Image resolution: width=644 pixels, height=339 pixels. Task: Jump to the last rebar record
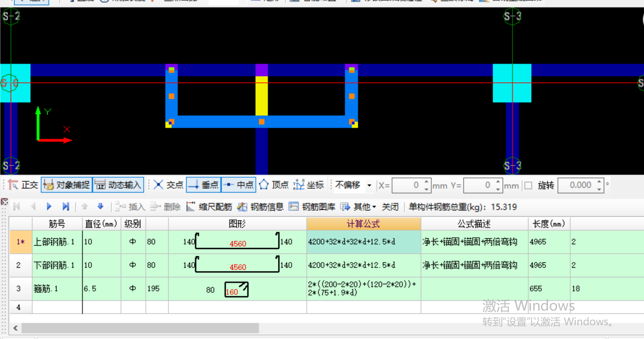[x=66, y=207]
